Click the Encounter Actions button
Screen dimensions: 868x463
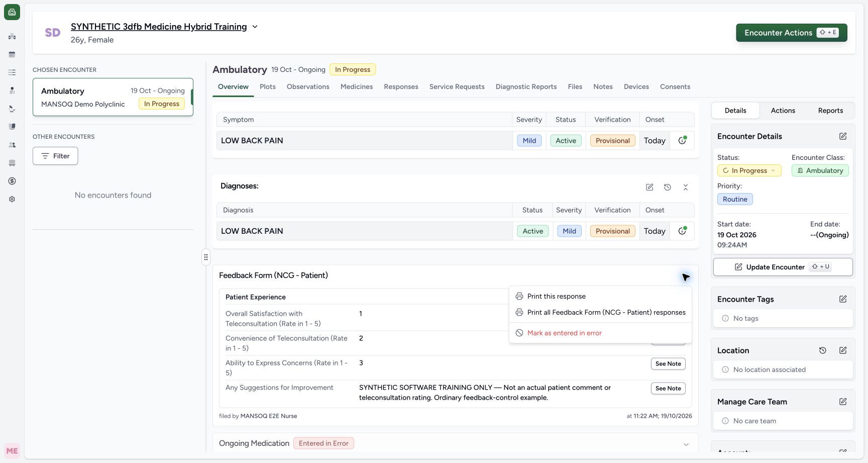(792, 33)
